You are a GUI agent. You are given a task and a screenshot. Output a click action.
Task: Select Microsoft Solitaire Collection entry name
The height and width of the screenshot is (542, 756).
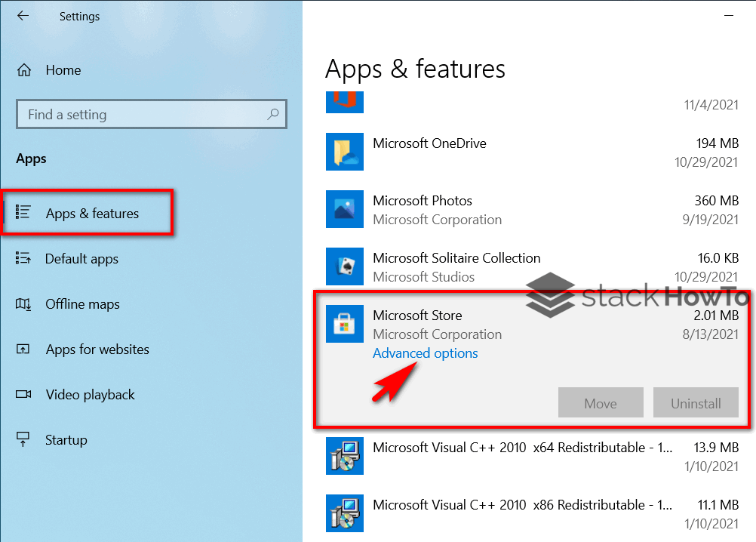coord(456,258)
